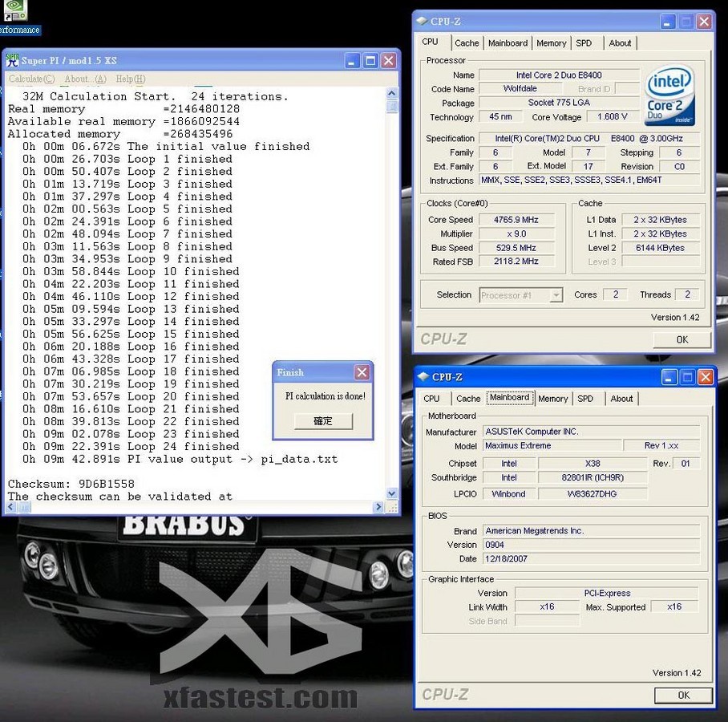Screen dimensions: 728x722
Task: Click OK in the bottom CPU-Z window
Action: coord(683,695)
